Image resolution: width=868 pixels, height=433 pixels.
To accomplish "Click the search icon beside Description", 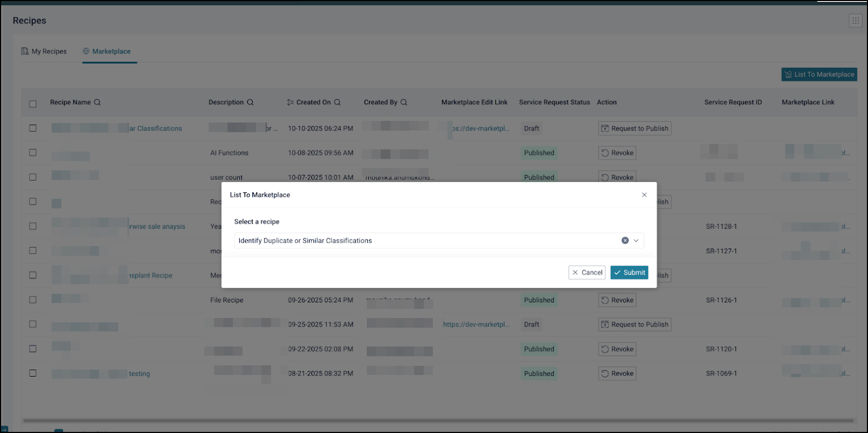I will click(251, 102).
